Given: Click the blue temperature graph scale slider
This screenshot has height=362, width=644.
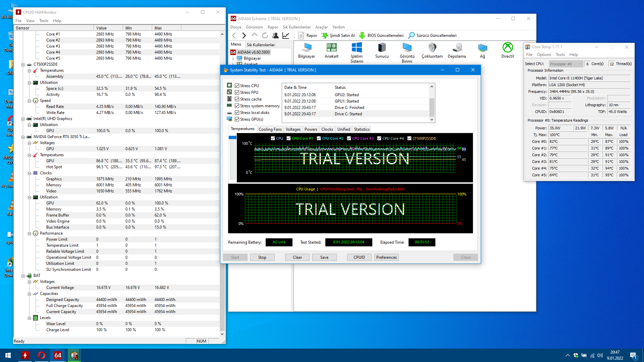Looking at the screenshot, I should click(232, 137).
